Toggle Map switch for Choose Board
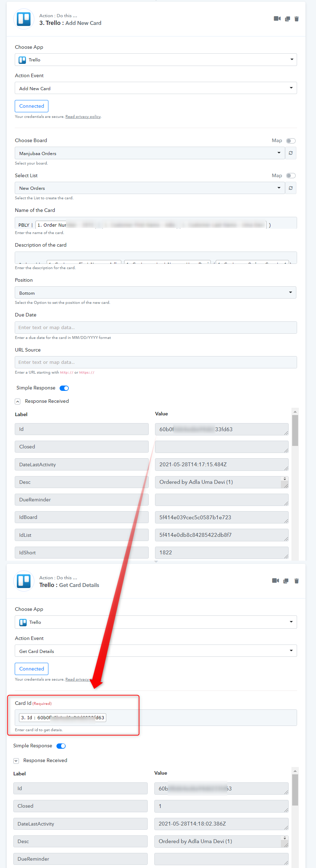 point(291,141)
